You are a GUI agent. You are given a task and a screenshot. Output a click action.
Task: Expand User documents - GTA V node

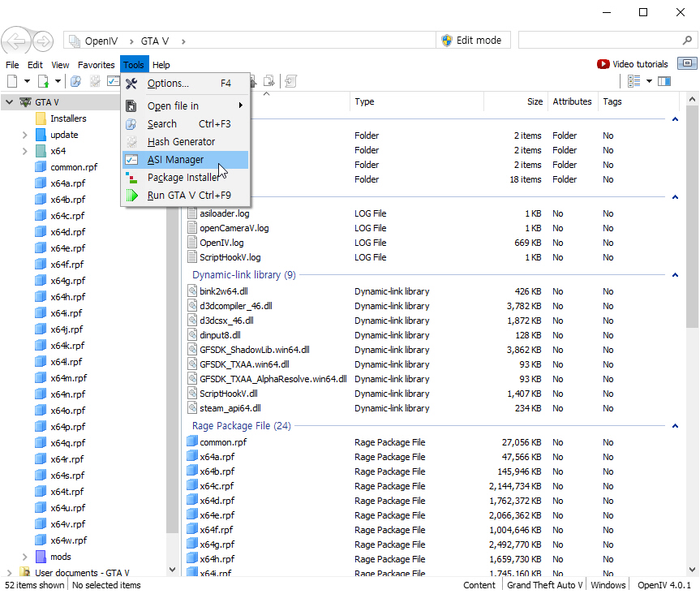[x=10, y=573]
